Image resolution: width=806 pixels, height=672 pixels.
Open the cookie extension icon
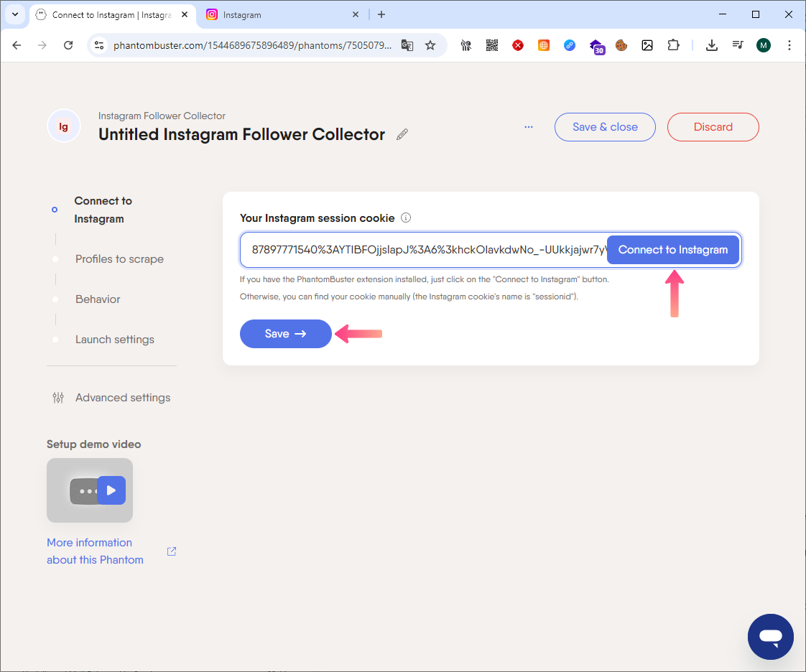pos(621,45)
